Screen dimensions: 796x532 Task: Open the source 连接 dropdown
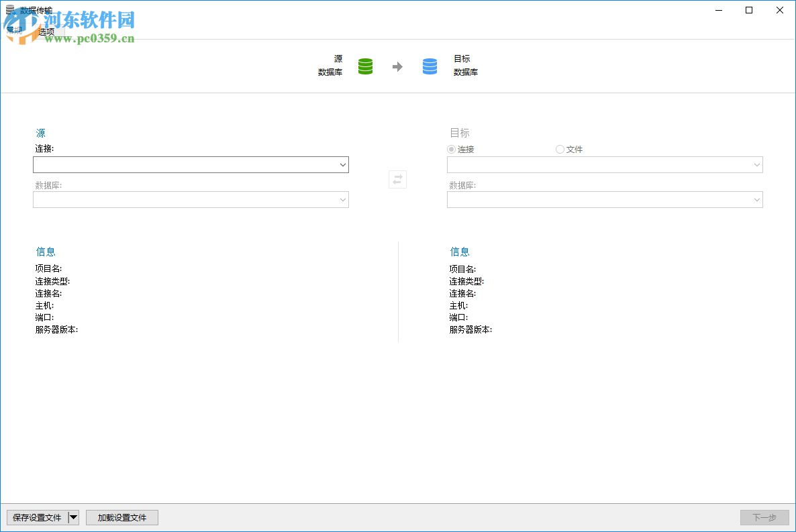pos(343,164)
